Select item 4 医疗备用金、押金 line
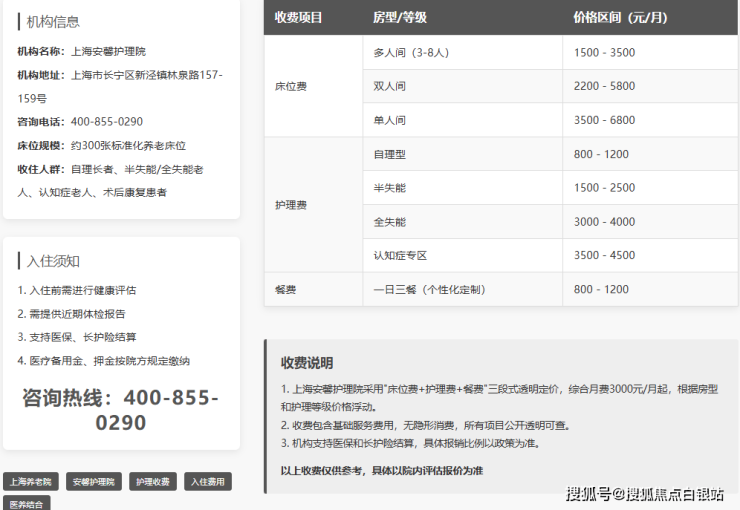The height and width of the screenshot is (510, 740). [103, 361]
